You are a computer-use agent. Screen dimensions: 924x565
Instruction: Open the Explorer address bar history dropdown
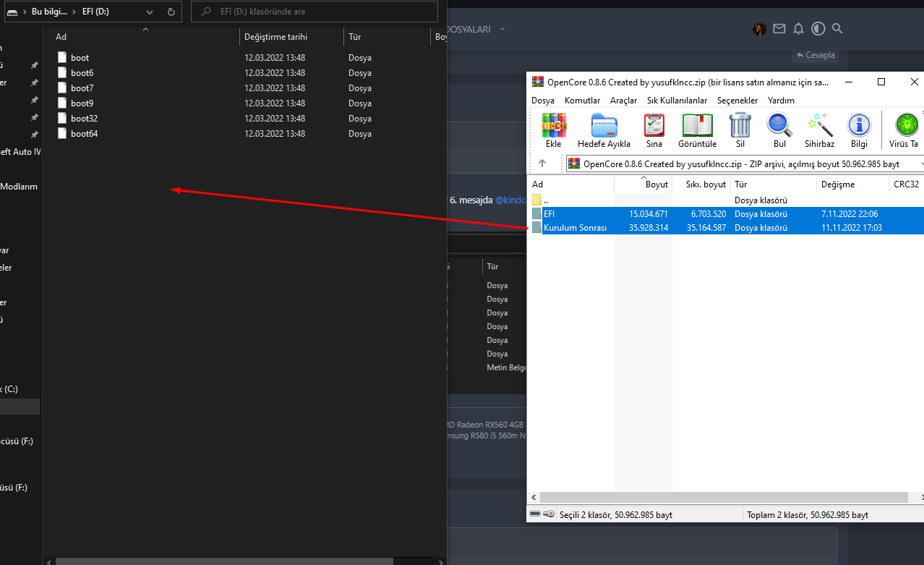pyautogui.click(x=148, y=12)
